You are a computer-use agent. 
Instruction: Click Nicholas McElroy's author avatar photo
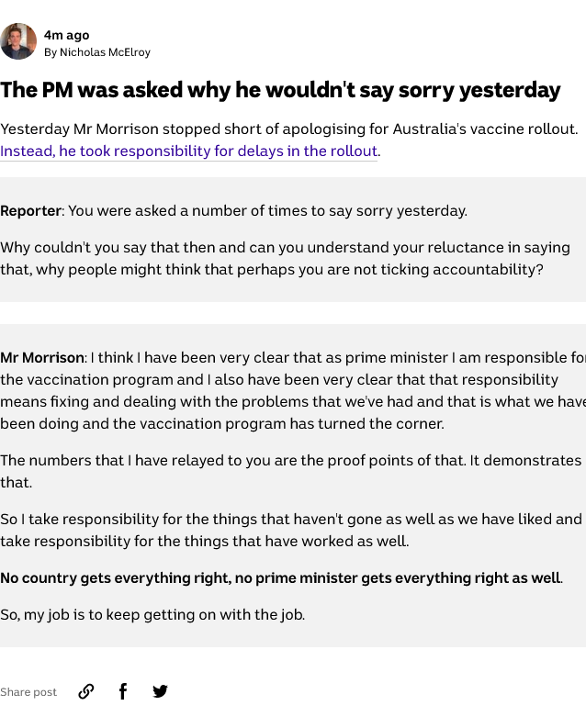click(x=18, y=42)
